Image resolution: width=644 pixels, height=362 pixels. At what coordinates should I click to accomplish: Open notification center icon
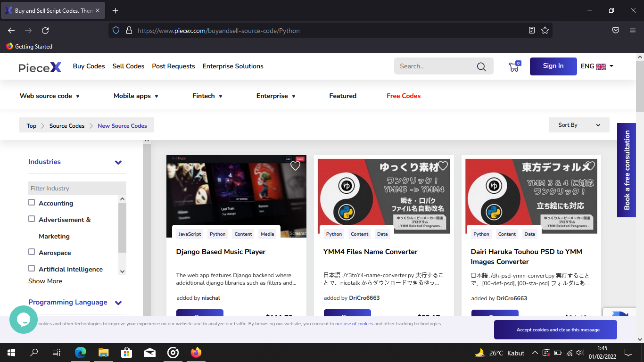tap(628, 353)
